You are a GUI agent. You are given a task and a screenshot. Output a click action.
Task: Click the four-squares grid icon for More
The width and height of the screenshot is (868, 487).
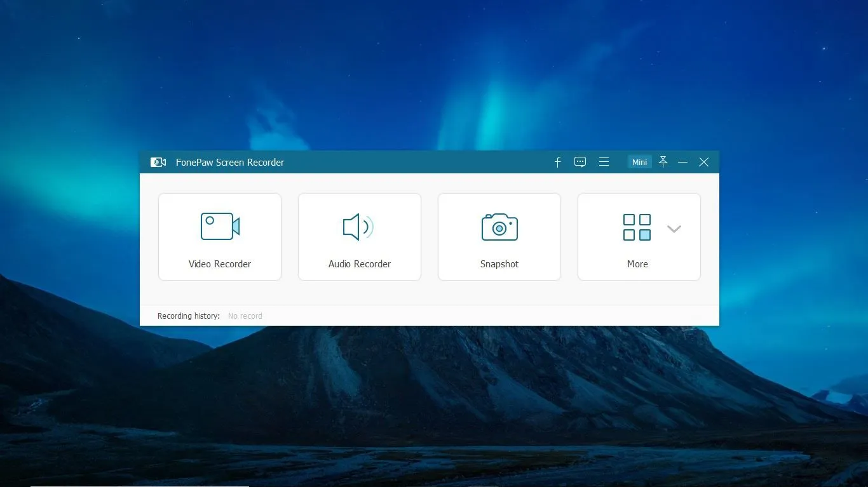point(637,227)
